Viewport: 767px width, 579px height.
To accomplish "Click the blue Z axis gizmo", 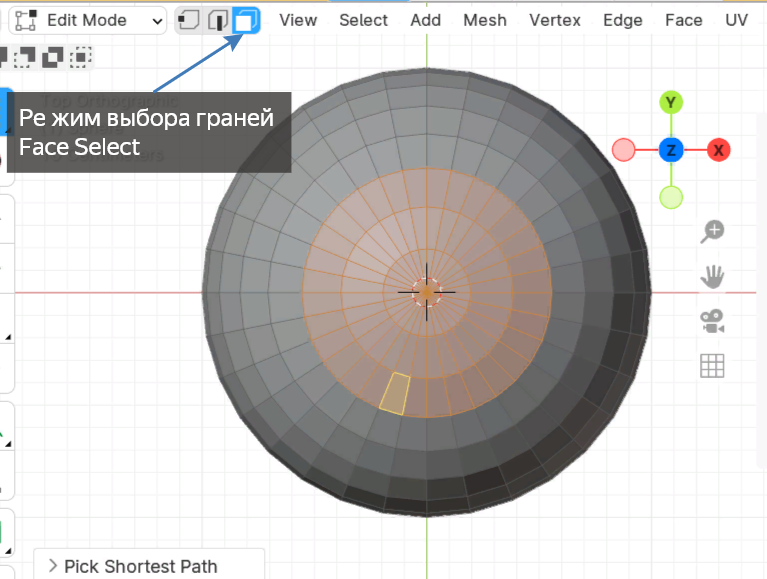I will click(671, 150).
